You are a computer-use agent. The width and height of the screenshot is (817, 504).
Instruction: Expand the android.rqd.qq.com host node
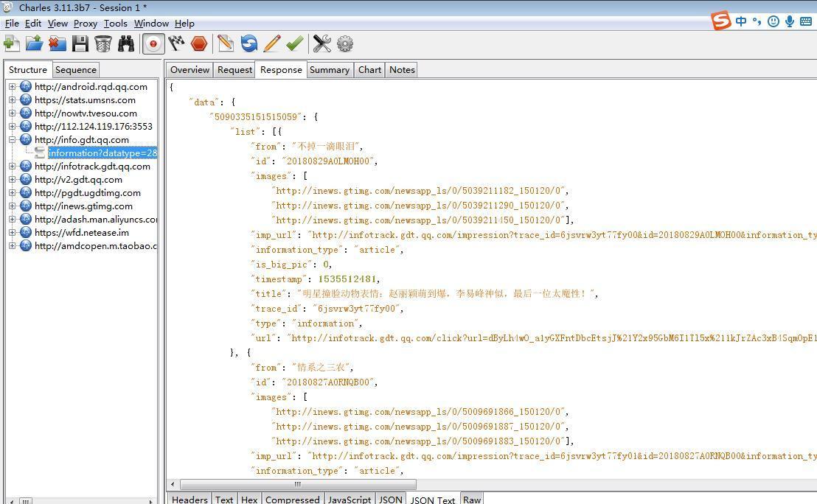pos(12,86)
